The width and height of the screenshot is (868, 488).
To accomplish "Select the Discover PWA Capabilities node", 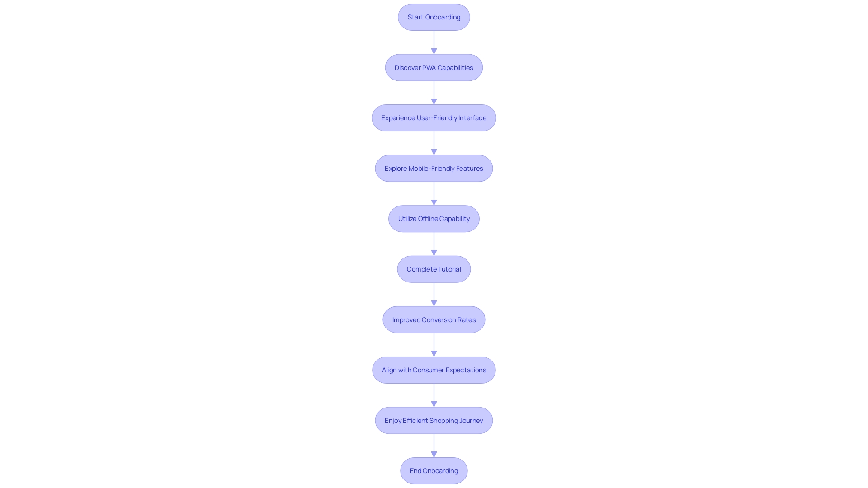I will click(x=434, y=67).
